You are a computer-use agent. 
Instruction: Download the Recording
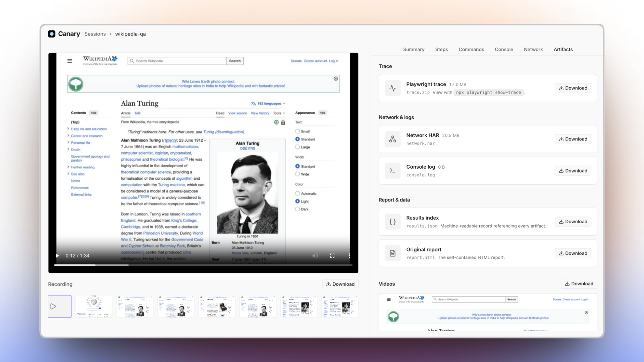coord(340,284)
